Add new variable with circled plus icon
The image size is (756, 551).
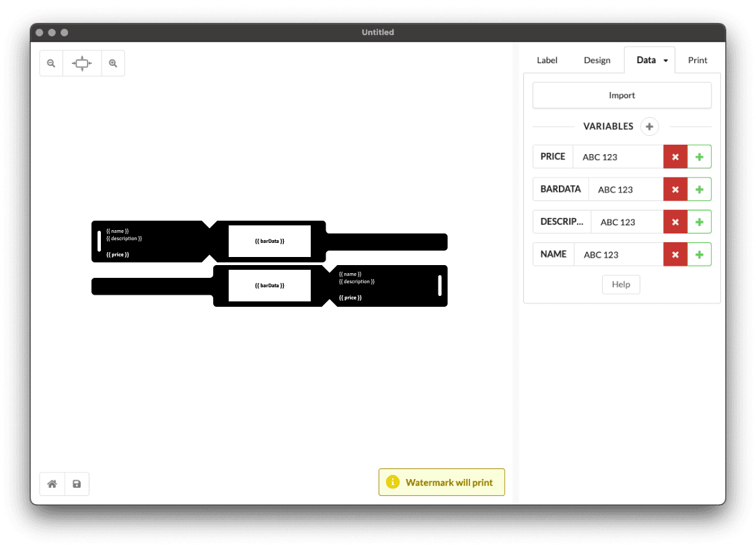[x=649, y=126]
